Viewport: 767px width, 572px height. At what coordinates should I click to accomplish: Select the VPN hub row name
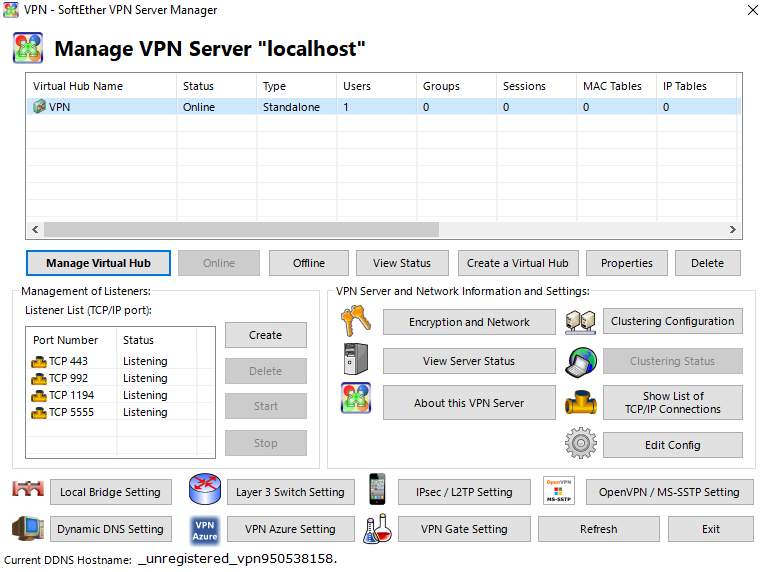coord(59,107)
